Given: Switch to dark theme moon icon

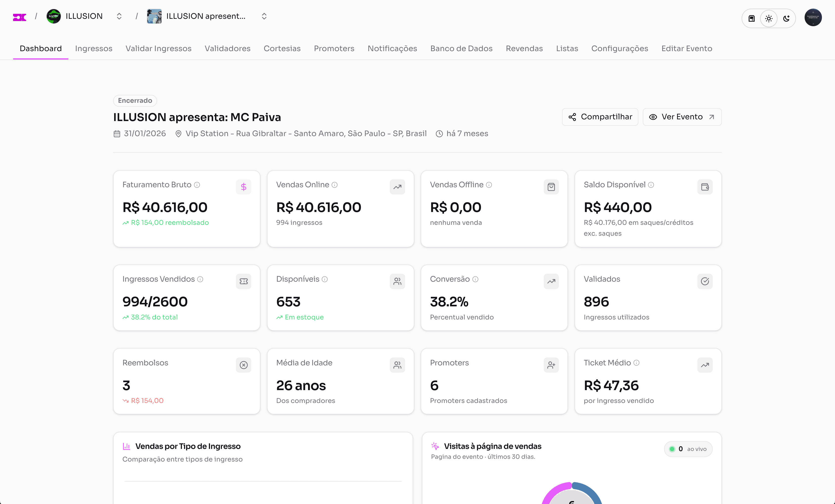Looking at the screenshot, I should click(786, 18).
